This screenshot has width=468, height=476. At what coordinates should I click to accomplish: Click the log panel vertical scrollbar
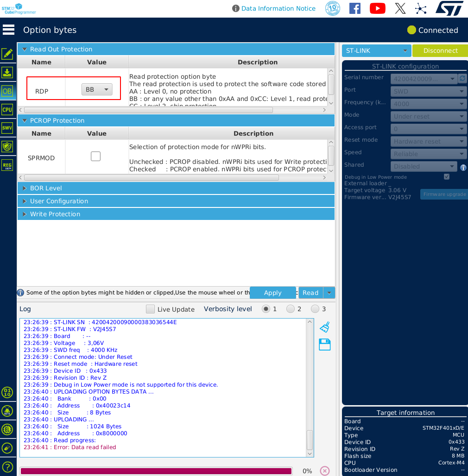coord(310,439)
